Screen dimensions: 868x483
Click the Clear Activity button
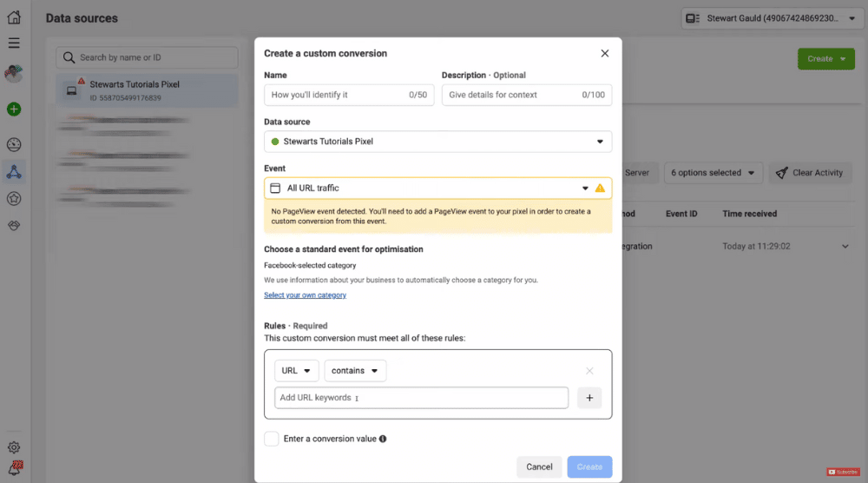point(810,173)
